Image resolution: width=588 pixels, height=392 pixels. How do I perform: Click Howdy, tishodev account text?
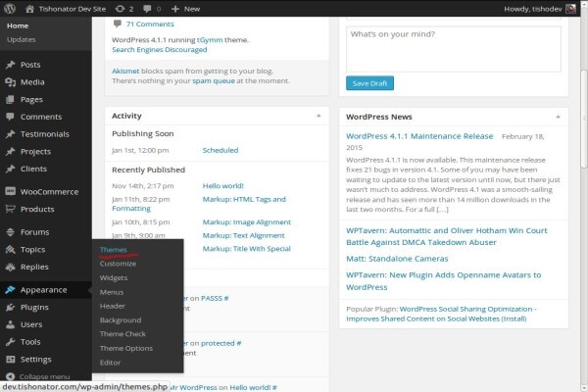point(532,9)
